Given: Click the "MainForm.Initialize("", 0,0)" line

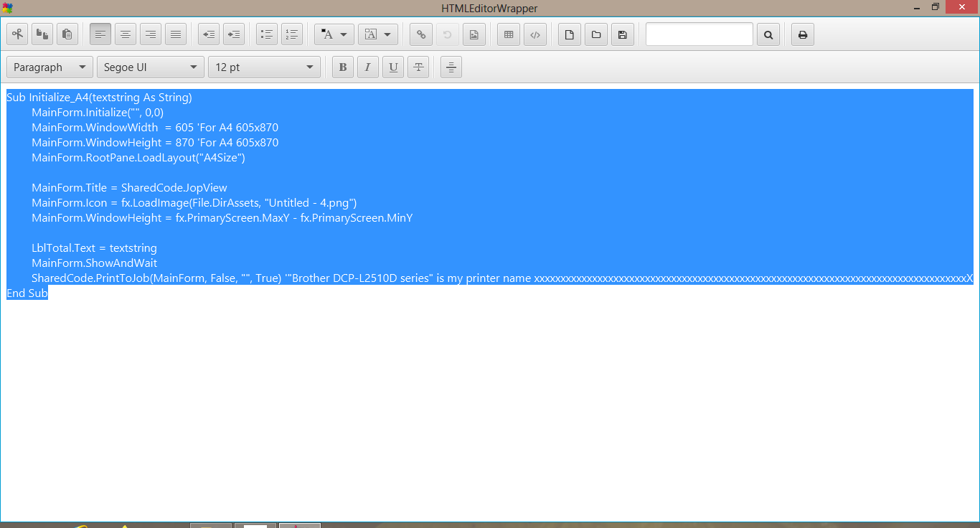Looking at the screenshot, I should 98,113.
